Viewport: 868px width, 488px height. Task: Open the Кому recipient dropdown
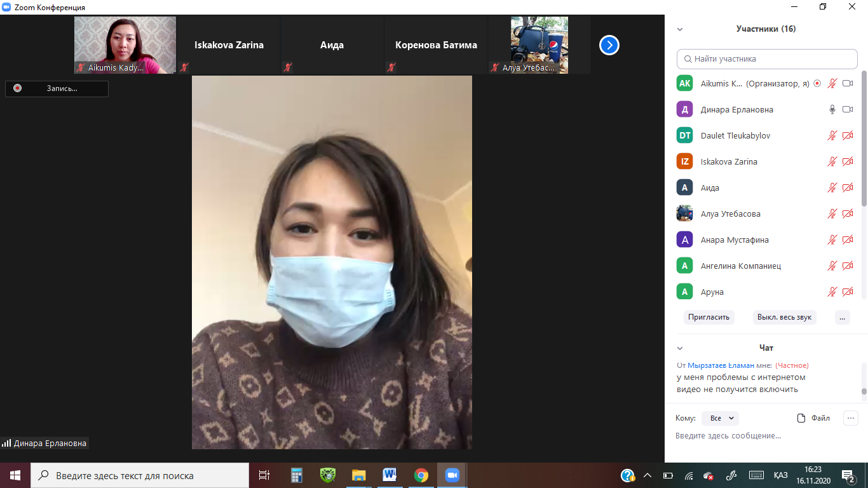722,418
